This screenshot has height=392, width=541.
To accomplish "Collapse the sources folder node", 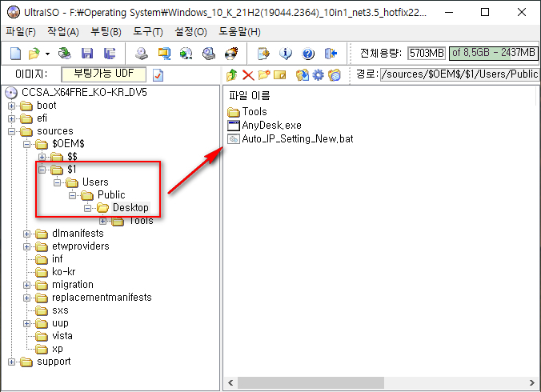I will click(12, 131).
